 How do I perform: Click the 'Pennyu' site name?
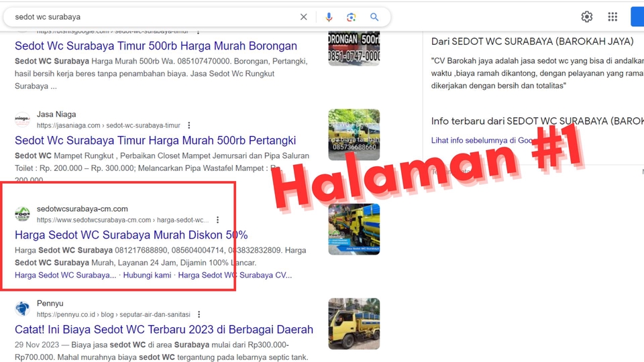(x=50, y=303)
